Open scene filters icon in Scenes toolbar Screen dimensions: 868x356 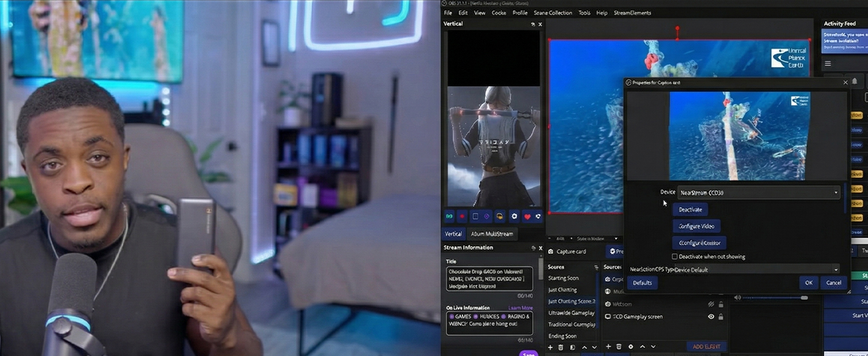(x=573, y=347)
